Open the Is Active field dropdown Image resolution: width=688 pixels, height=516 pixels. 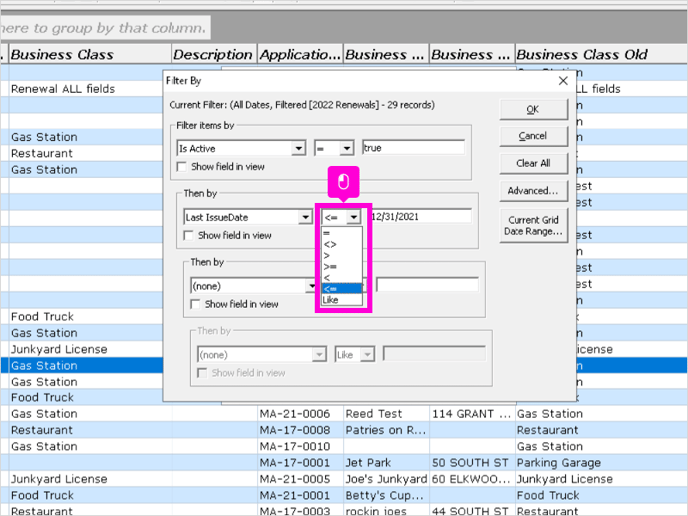(x=299, y=148)
